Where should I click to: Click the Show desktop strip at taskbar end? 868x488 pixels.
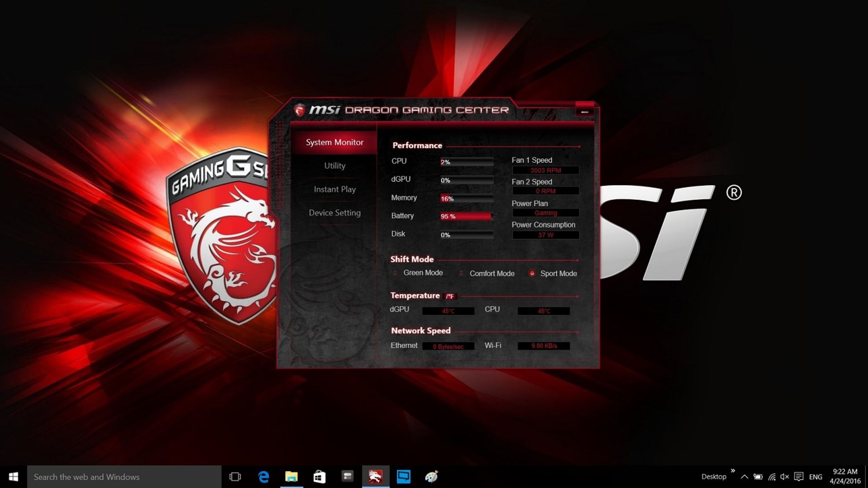(866, 477)
